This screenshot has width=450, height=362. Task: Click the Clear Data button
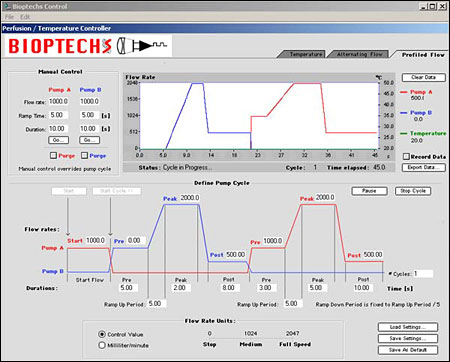tap(423, 77)
